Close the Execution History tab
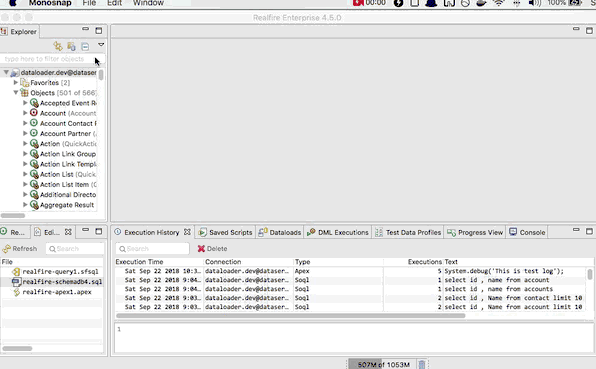This screenshot has width=596, height=369. click(x=187, y=232)
